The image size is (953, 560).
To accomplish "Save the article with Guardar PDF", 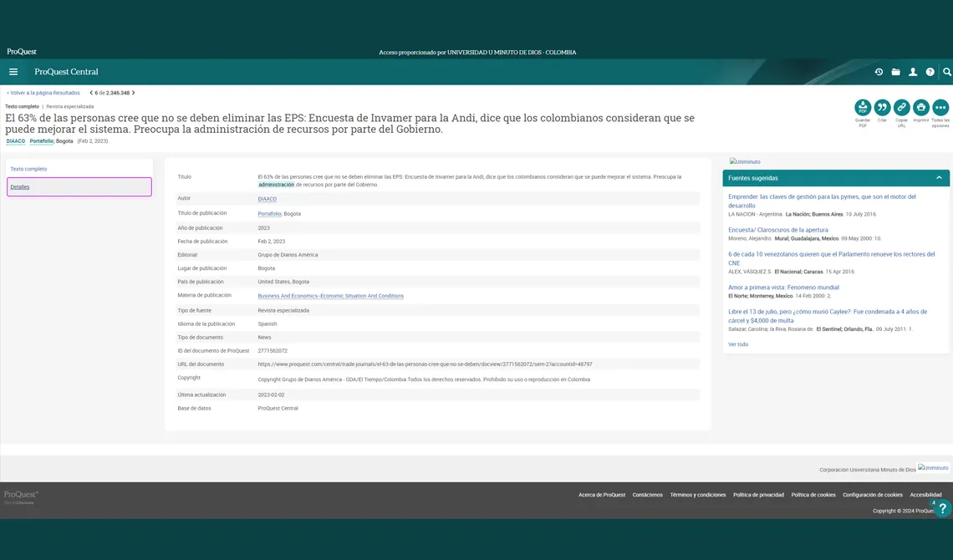I will click(863, 108).
